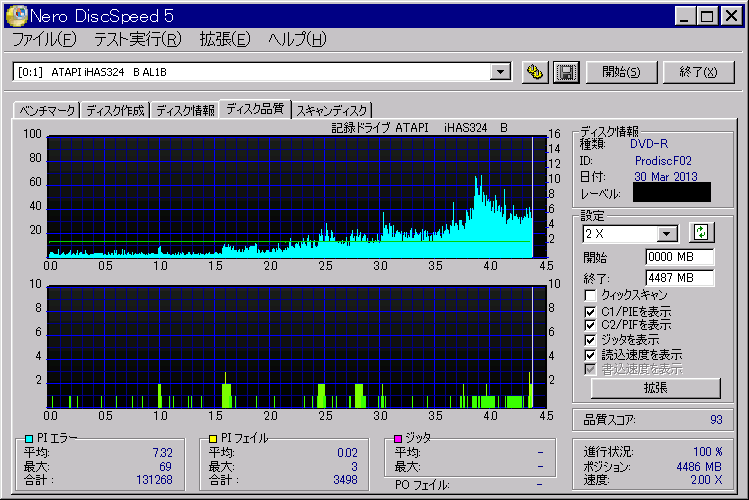Click the greyed 書込速度を表示 checkbox
Image resolution: width=749 pixels, height=500 pixels.
point(590,369)
